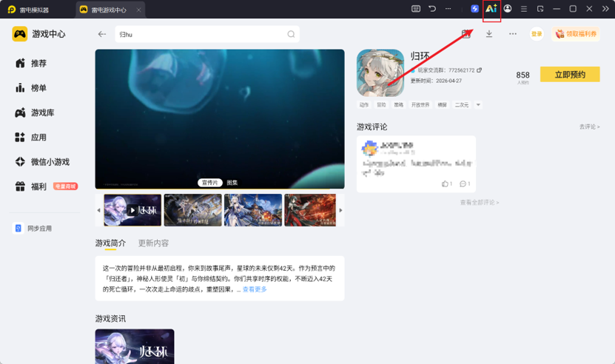615x364 pixels.
Task: Select the fourth red-toned screenshot thumbnail
Action: pos(310,210)
